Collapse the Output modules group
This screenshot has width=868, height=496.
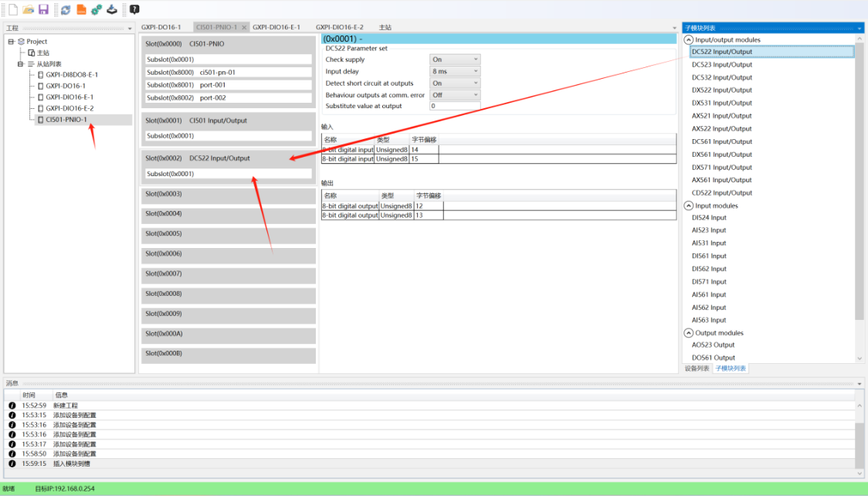689,333
